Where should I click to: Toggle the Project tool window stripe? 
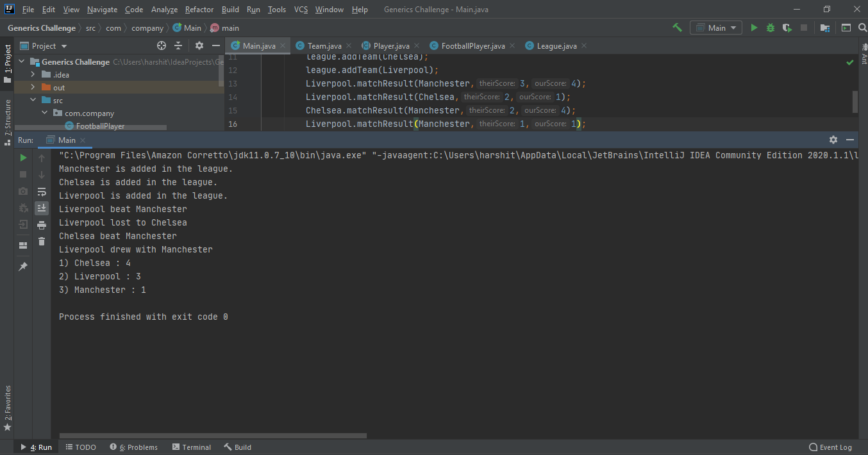click(8, 64)
